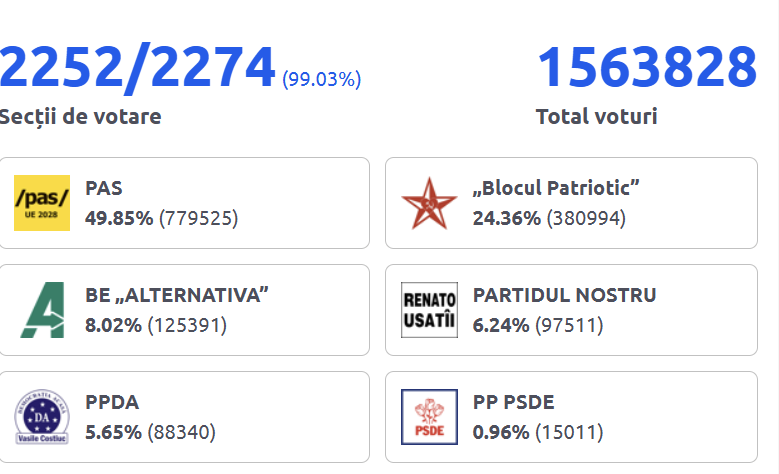Screen dimensions: 779x474
Task: Click the PSDE rose logo
Action: pos(429,417)
